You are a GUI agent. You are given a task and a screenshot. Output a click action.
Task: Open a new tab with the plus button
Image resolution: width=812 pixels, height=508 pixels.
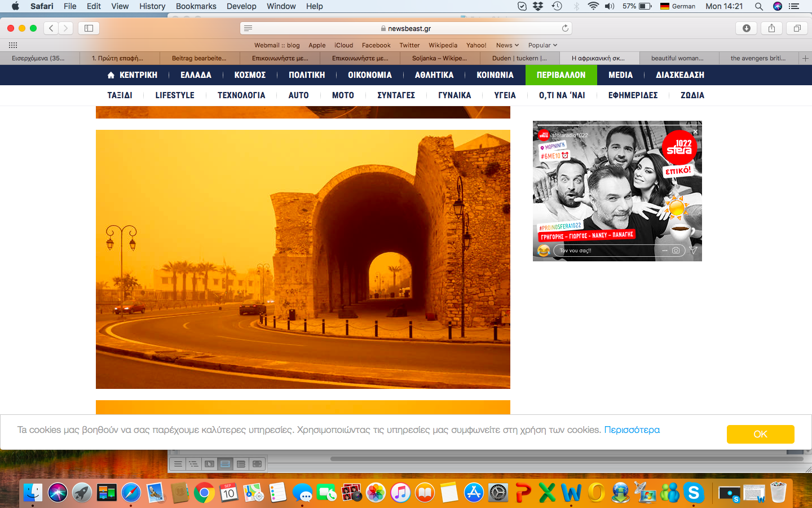pos(805,58)
